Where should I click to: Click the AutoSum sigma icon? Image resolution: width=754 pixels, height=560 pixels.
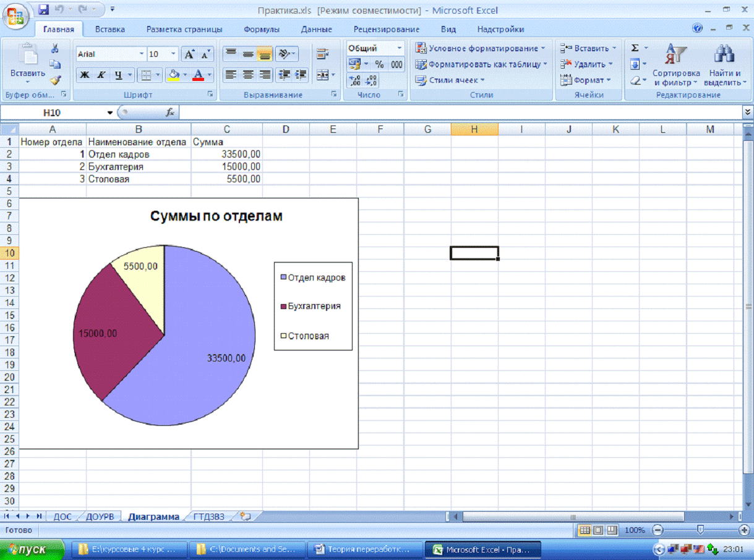click(x=635, y=48)
